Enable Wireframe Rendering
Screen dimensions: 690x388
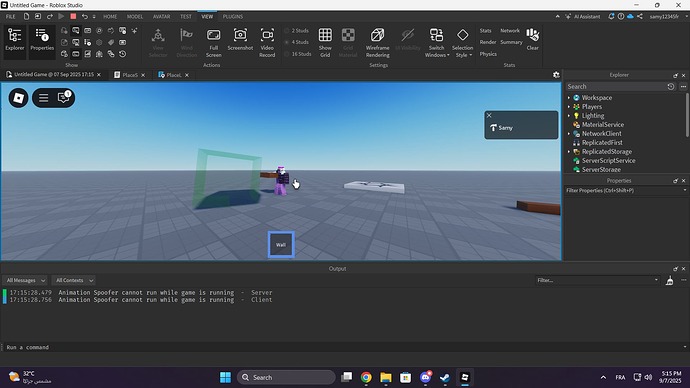pos(377,43)
